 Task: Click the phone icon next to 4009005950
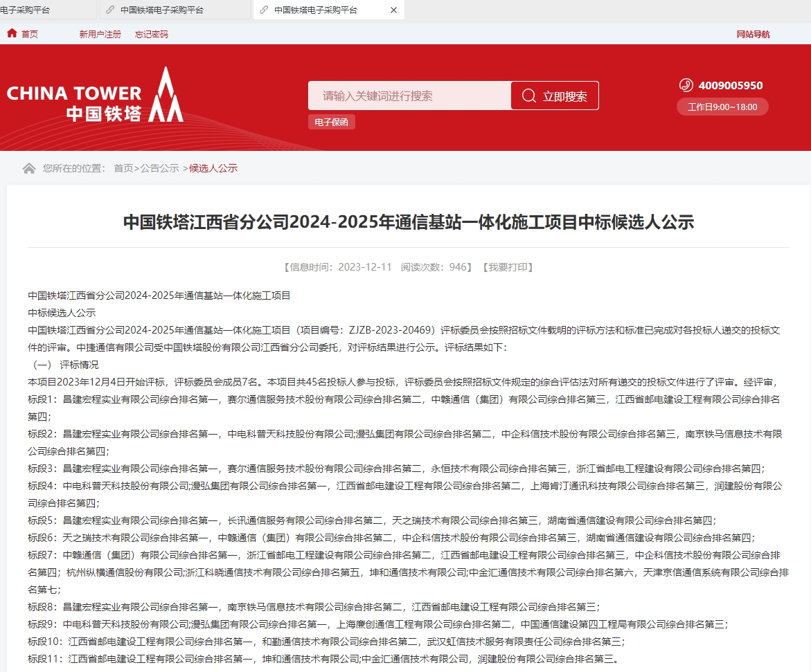click(686, 85)
